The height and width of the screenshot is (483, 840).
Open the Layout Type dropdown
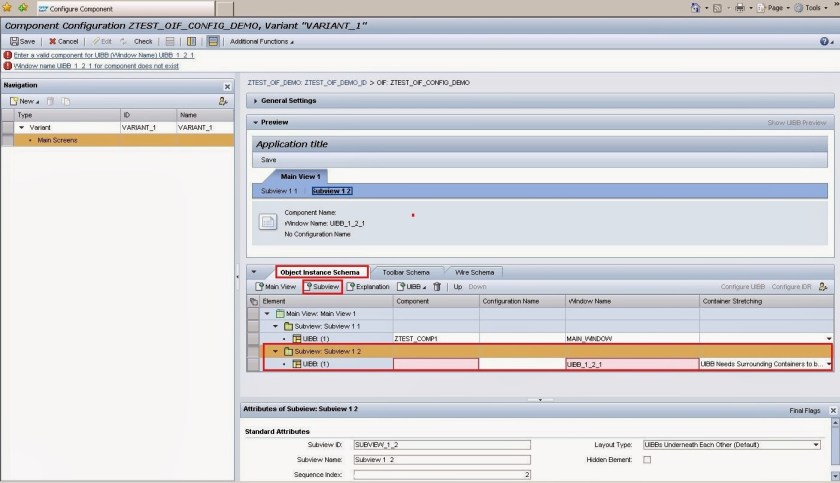pos(816,444)
